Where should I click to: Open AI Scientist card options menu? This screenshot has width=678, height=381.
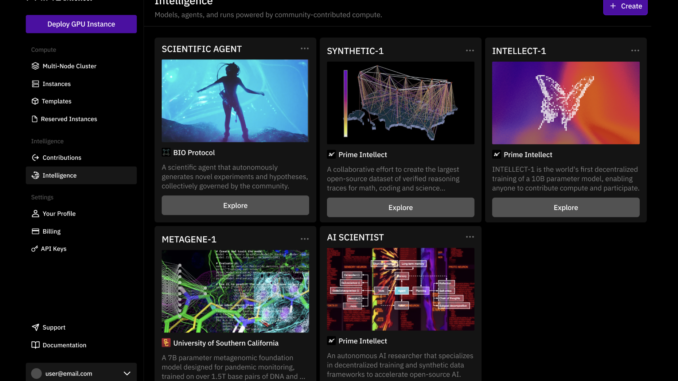[470, 237]
